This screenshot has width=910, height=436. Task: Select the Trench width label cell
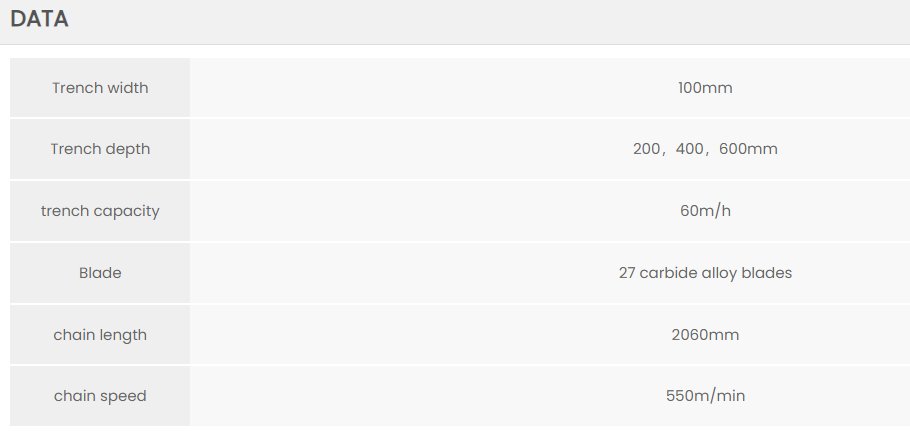coord(100,88)
